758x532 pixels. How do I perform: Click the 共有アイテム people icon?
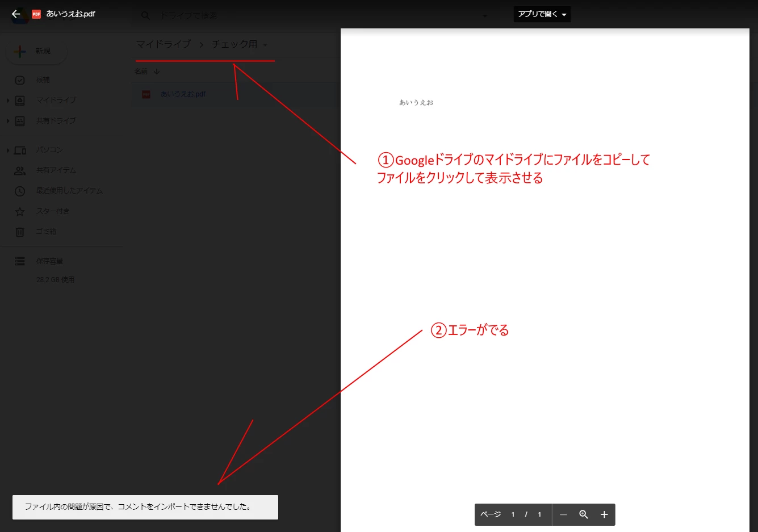tap(20, 170)
